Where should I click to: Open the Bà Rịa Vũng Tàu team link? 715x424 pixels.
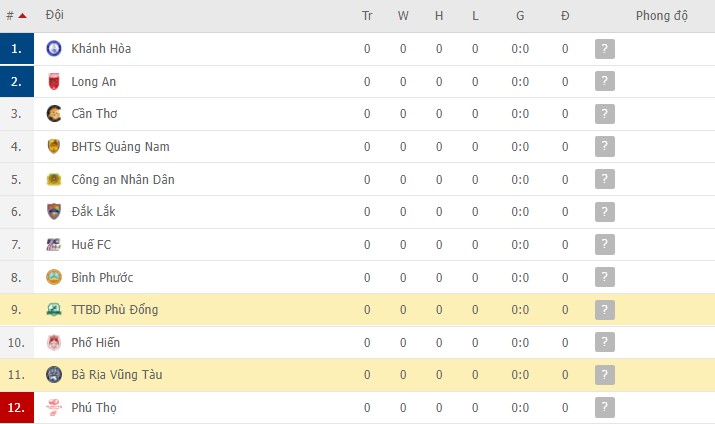click(117, 375)
